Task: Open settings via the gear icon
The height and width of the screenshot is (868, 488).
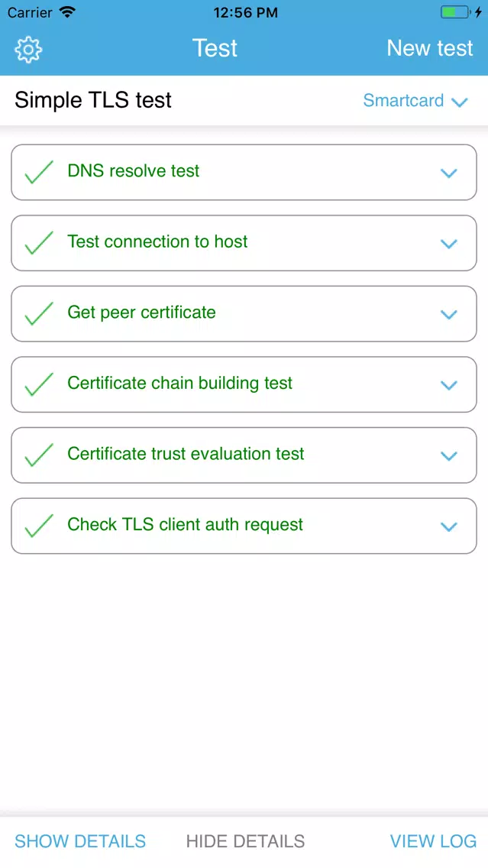Action: pyautogui.click(x=28, y=49)
